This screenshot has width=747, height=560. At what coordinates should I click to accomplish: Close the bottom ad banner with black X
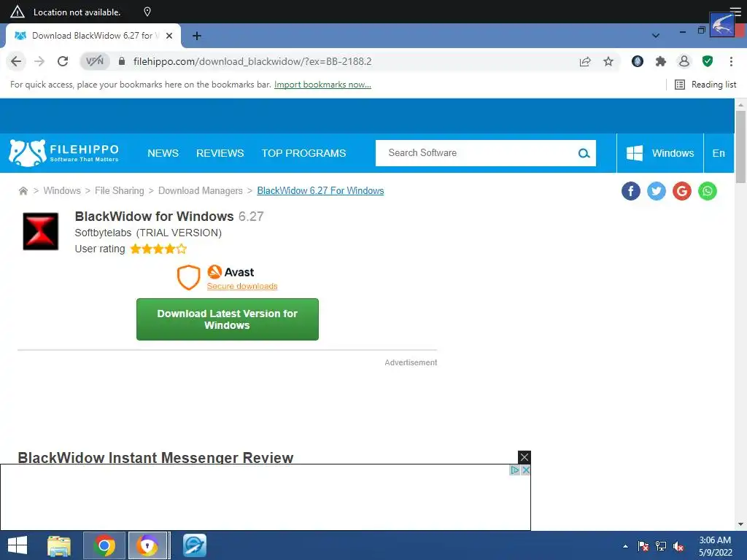pyautogui.click(x=524, y=457)
